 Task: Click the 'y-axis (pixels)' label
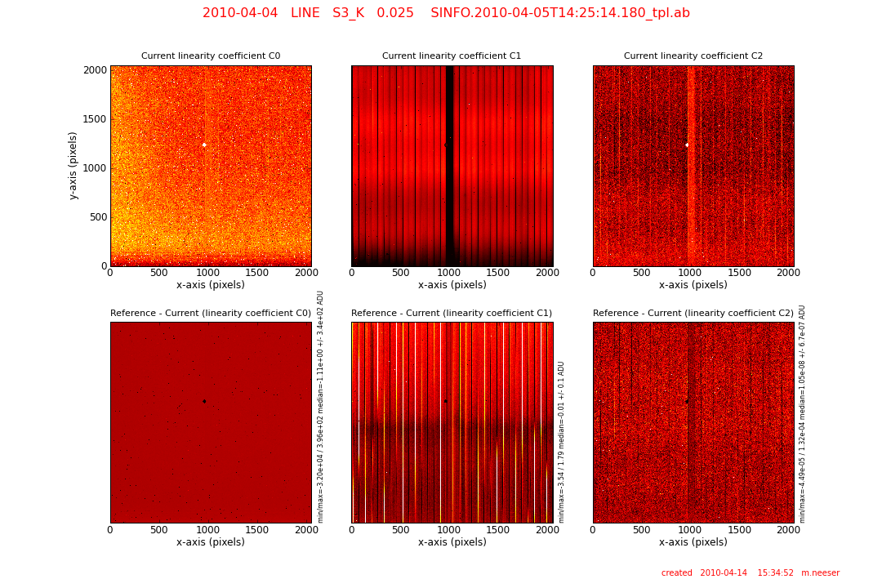pyautogui.click(x=73, y=166)
